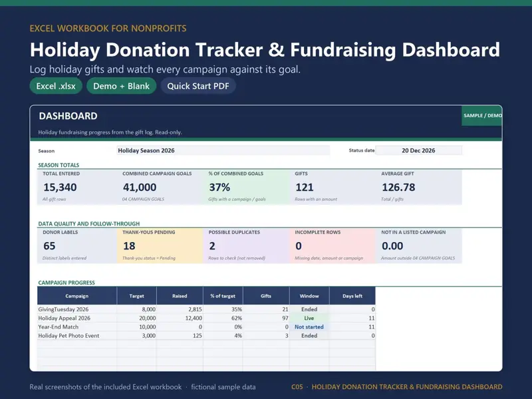Click the SEASON TOTALS section heading
The height and width of the screenshot is (399, 532).
coord(59,165)
